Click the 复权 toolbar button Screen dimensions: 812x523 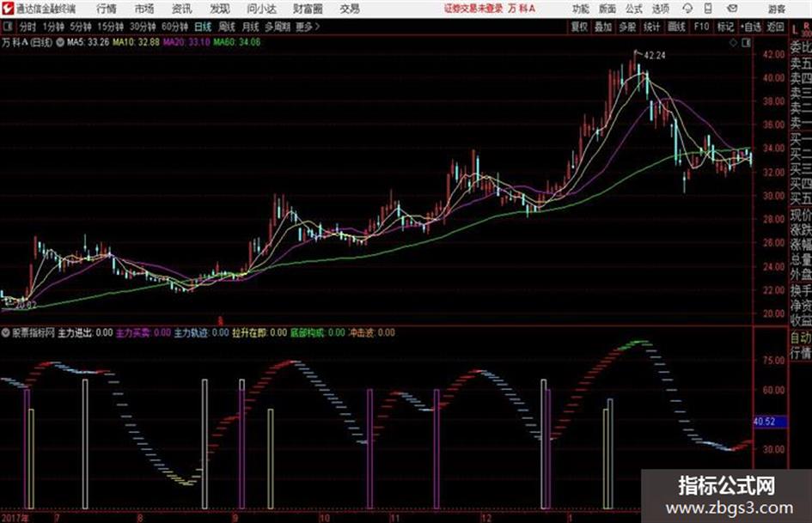[x=579, y=27]
